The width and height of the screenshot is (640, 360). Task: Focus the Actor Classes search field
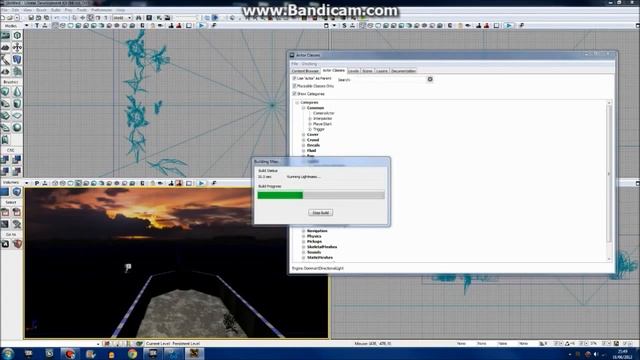click(388, 80)
